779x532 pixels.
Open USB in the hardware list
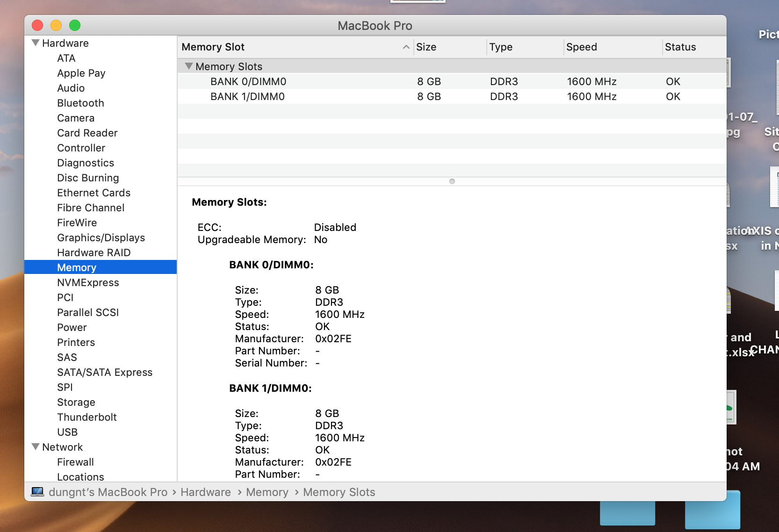[67, 432]
